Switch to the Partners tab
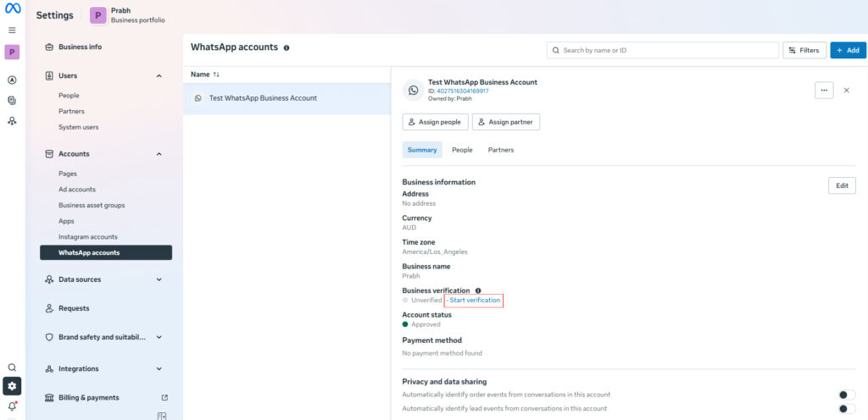868x420 pixels. pyautogui.click(x=500, y=150)
